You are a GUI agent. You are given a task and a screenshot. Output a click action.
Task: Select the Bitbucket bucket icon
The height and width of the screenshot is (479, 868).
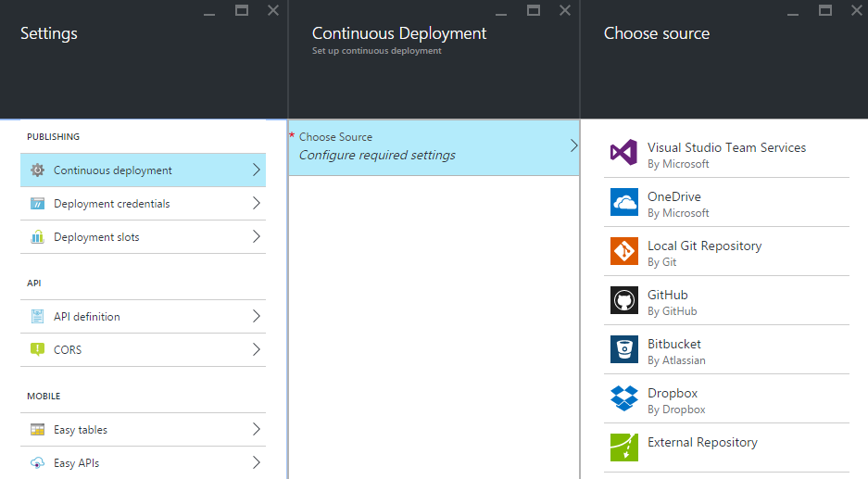click(623, 349)
